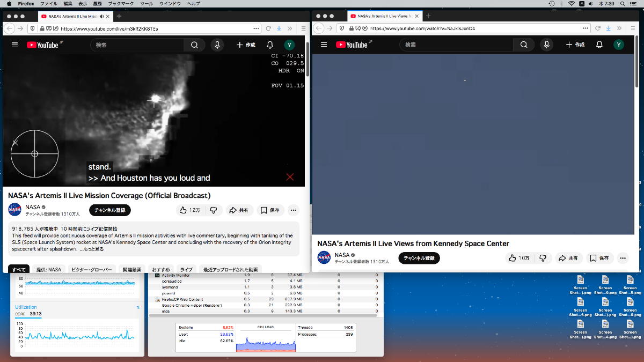Open new tab in left Firefox window
The width and height of the screenshot is (644, 362).
[119, 16]
